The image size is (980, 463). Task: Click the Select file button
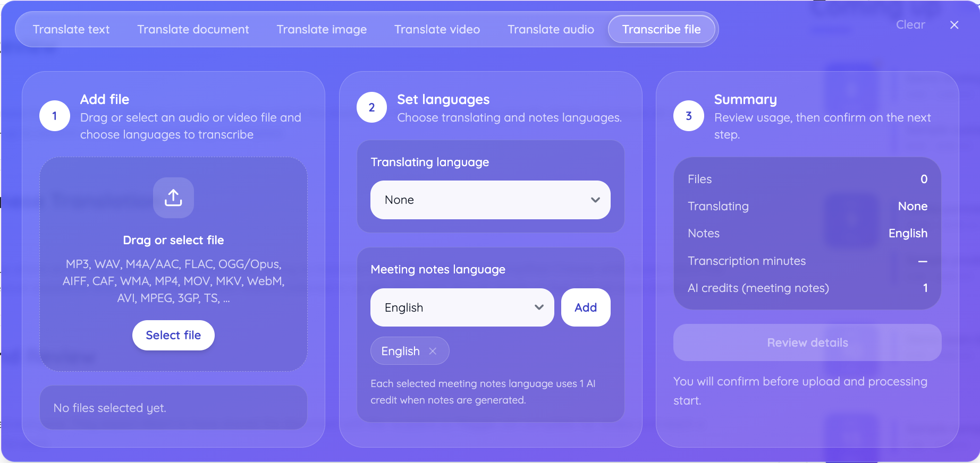173,335
